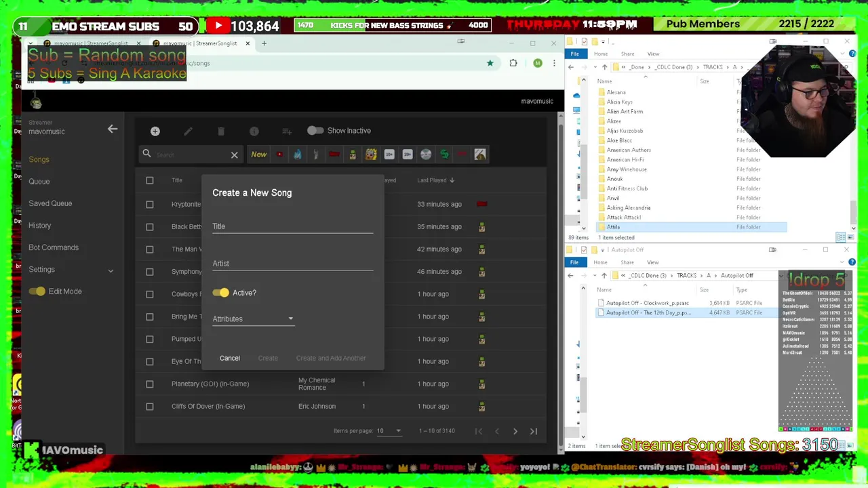The image size is (868, 488).
Task: Toggle the Show Inactive switch
Action: pos(315,130)
